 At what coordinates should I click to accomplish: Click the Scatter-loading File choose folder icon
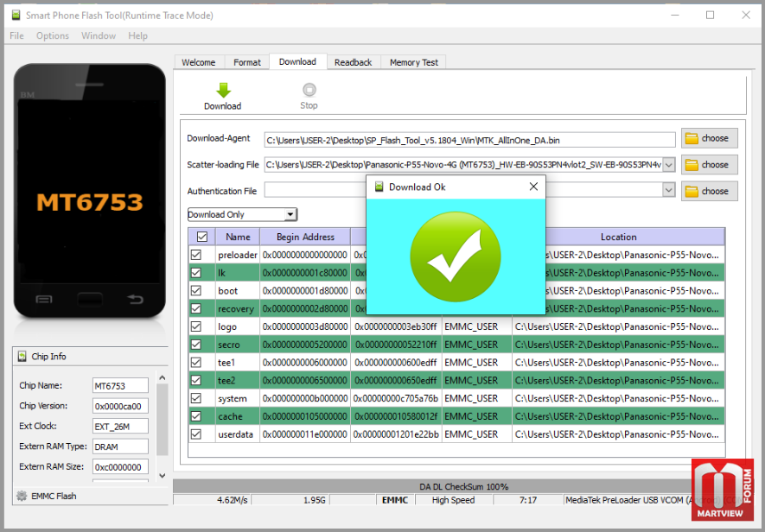tap(692, 165)
